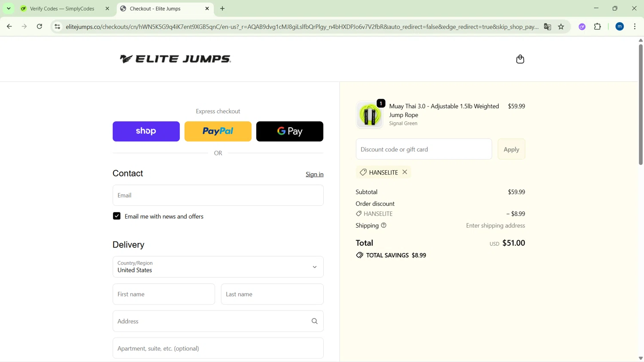
Task: Open a new browser tab
Action: pyautogui.click(x=222, y=9)
